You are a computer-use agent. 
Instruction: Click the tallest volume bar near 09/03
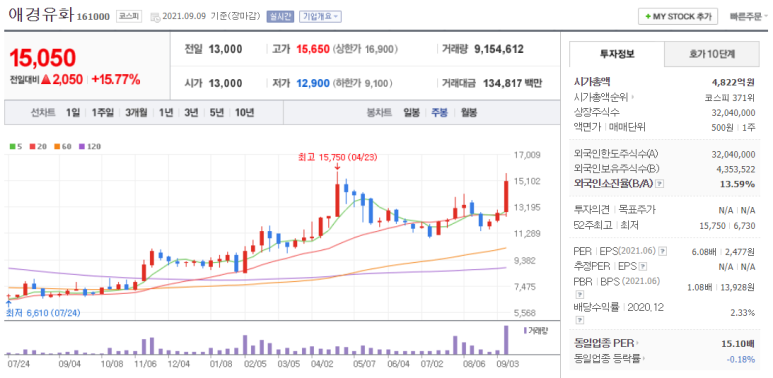[x=505, y=340]
